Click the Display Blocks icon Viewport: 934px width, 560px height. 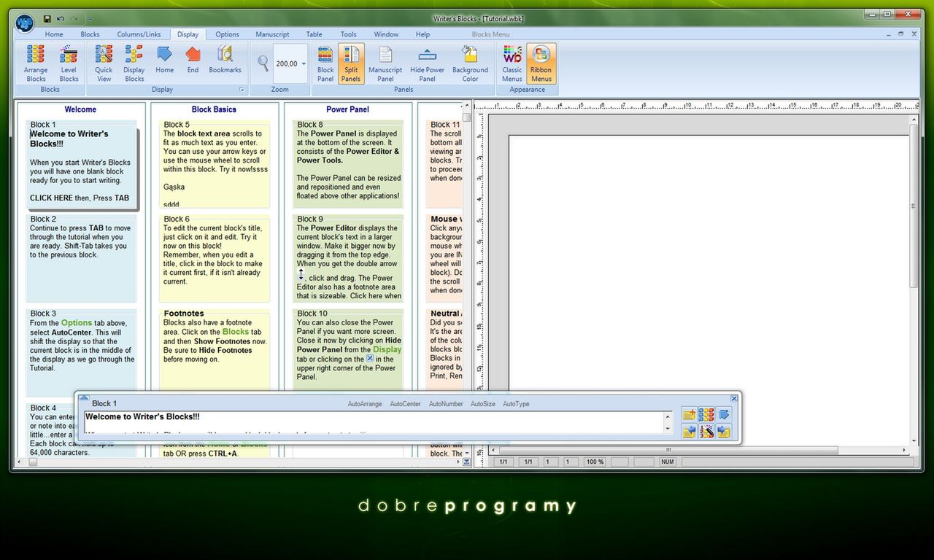tap(134, 63)
